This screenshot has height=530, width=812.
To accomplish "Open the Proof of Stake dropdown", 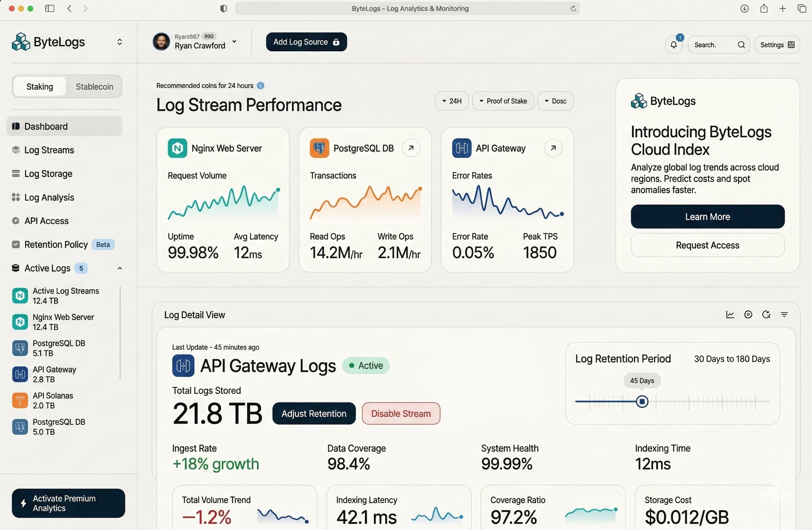I will (x=503, y=101).
